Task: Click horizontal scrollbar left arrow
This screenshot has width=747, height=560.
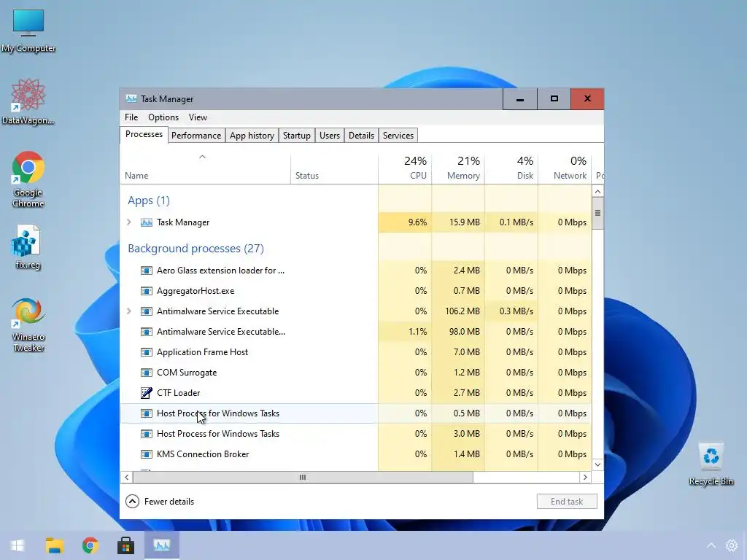Action: [x=127, y=477]
